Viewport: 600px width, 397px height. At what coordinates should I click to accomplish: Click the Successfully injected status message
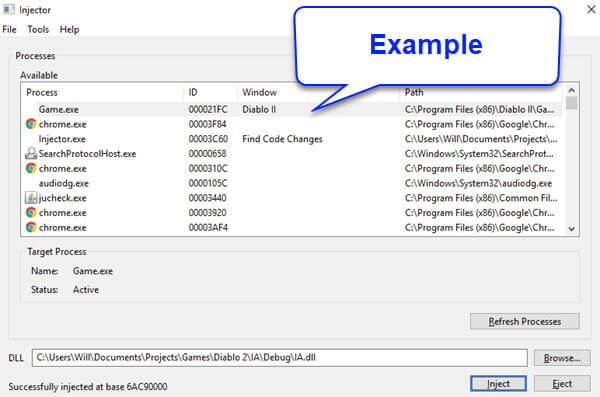pyautogui.click(x=88, y=387)
